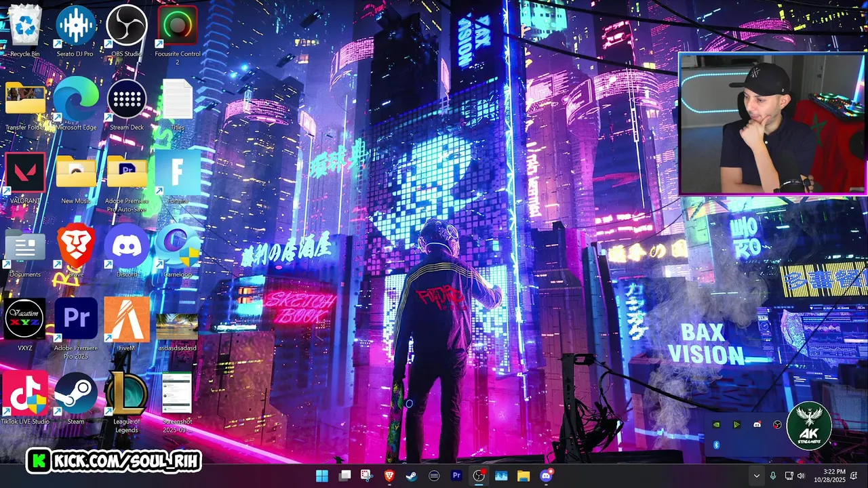This screenshot has width=868, height=488.
Task: Open Task View from the taskbar
Action: [344, 476]
